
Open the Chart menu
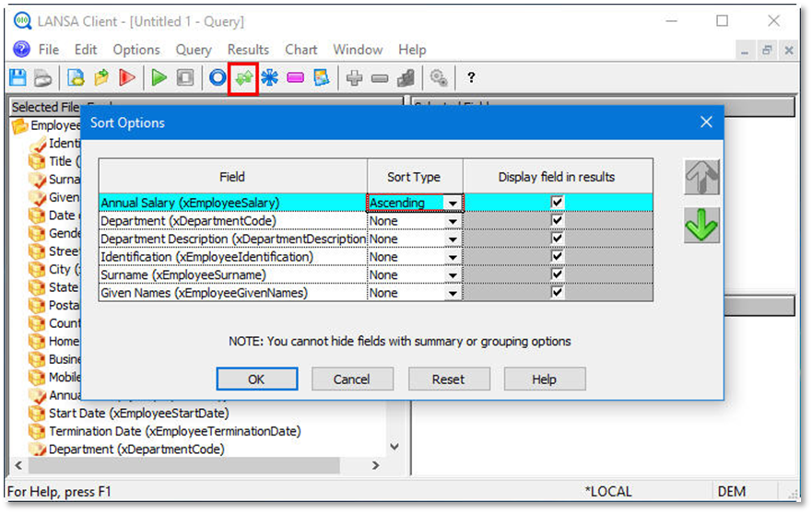(x=300, y=50)
